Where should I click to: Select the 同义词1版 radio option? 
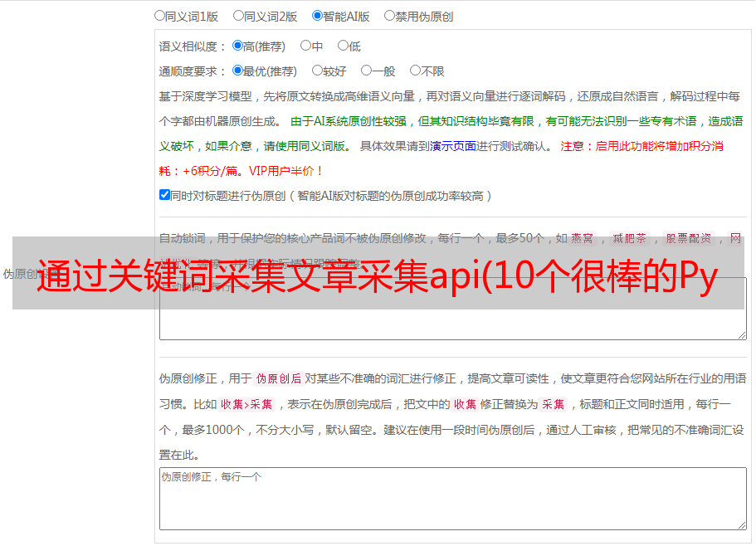click(159, 15)
